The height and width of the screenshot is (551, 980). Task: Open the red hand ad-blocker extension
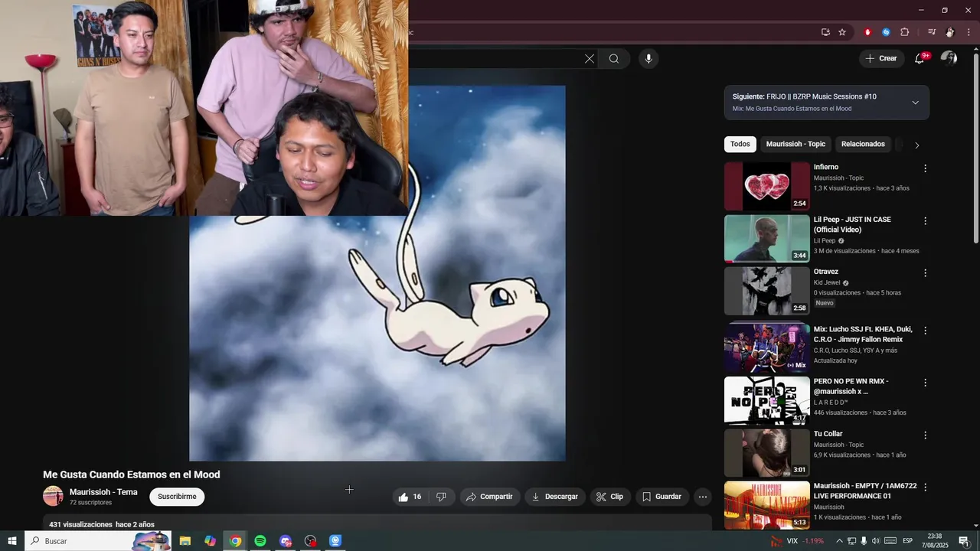867,32
